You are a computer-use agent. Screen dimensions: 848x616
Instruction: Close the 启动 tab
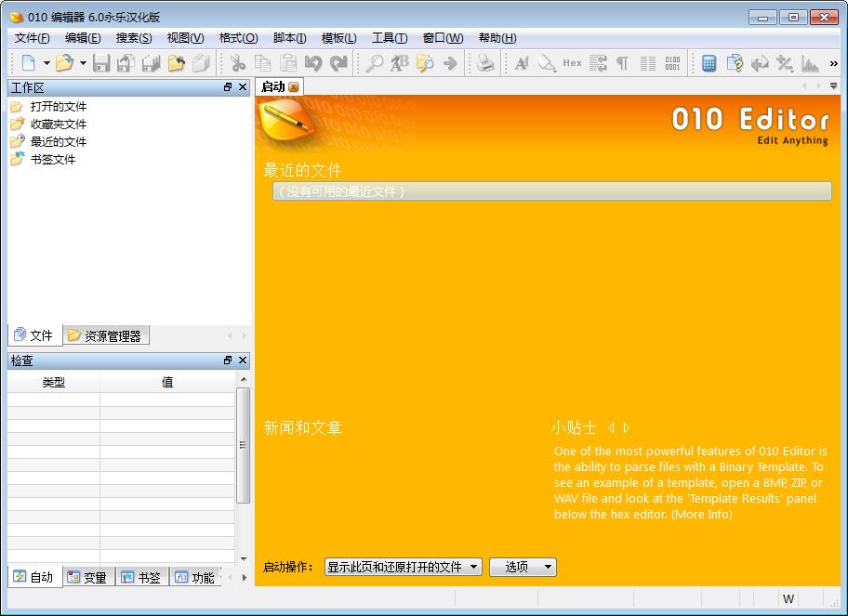pos(294,87)
